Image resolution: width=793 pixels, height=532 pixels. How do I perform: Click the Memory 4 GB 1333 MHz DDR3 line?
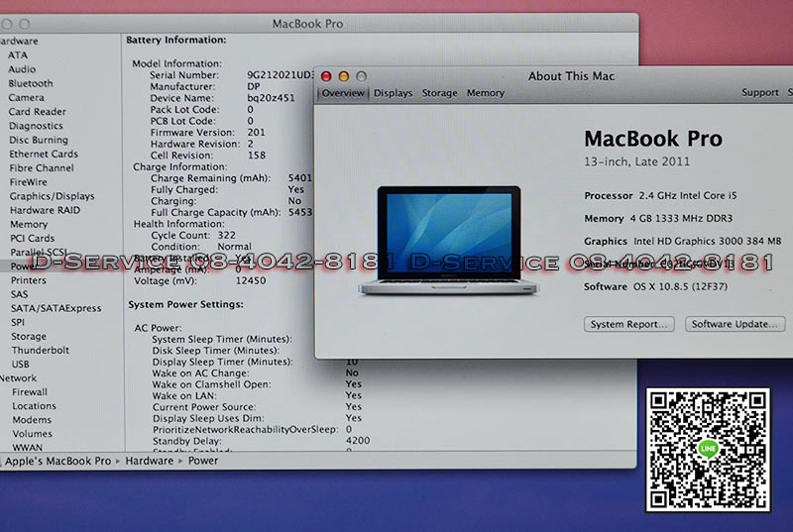tap(658, 219)
